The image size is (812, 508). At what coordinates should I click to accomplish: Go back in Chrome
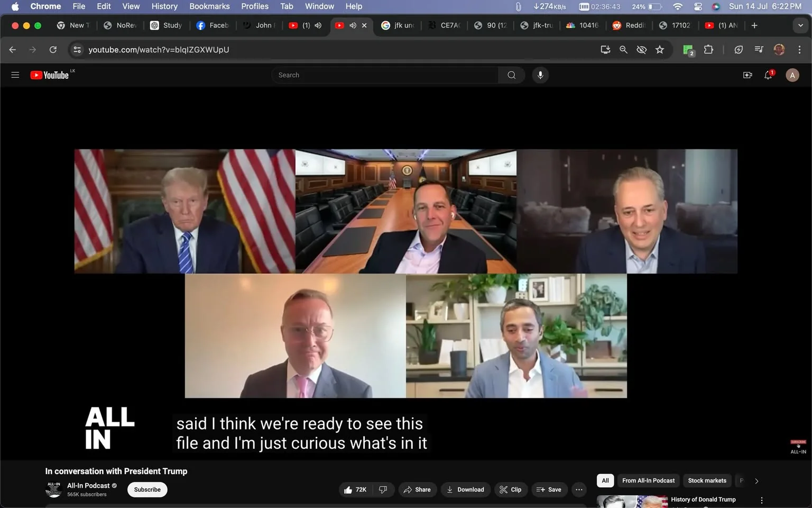tap(13, 49)
